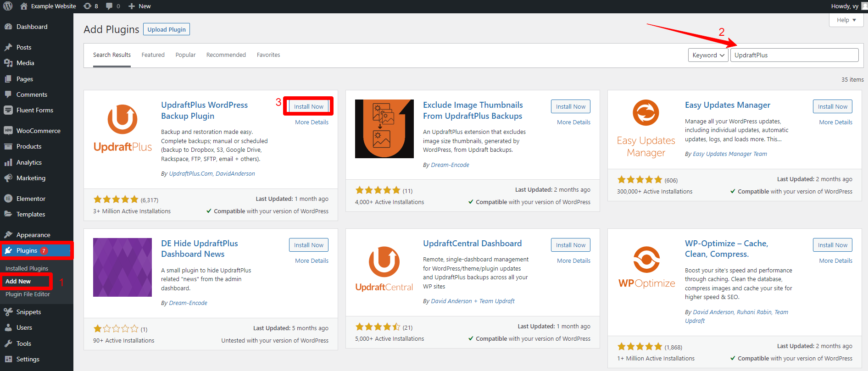Open More Details for Exclude Image Thumbnails
This screenshot has width=868, height=371.
[x=573, y=122]
